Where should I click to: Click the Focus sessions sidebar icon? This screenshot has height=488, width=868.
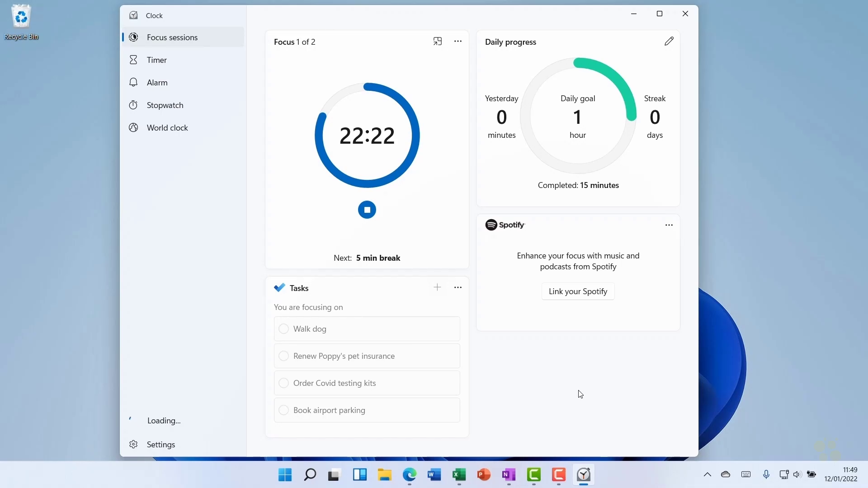point(133,38)
